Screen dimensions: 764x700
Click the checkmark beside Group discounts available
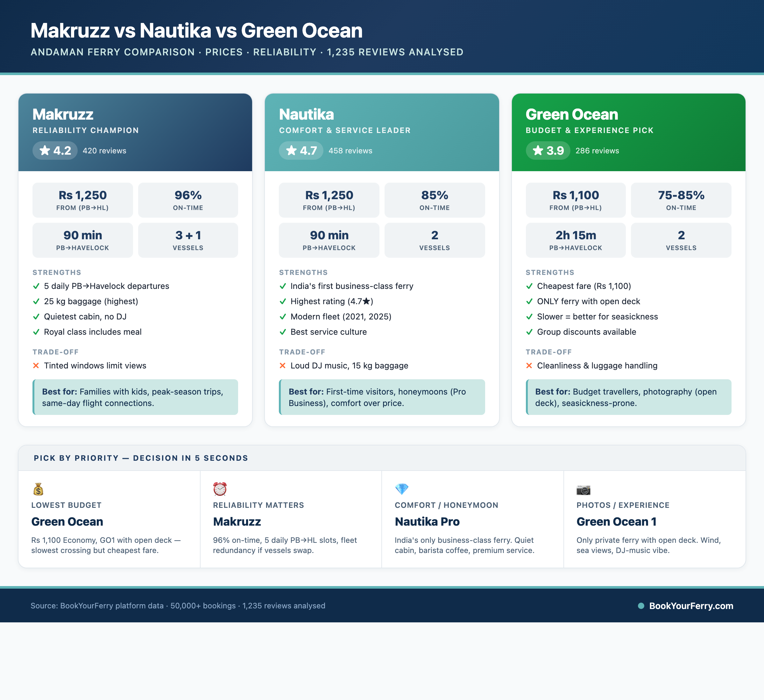[529, 332]
